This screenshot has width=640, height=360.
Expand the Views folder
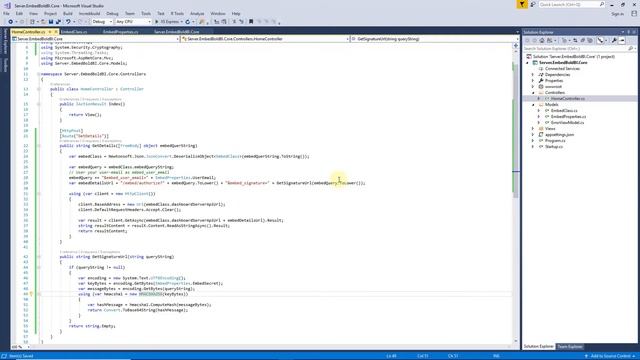tap(533, 129)
